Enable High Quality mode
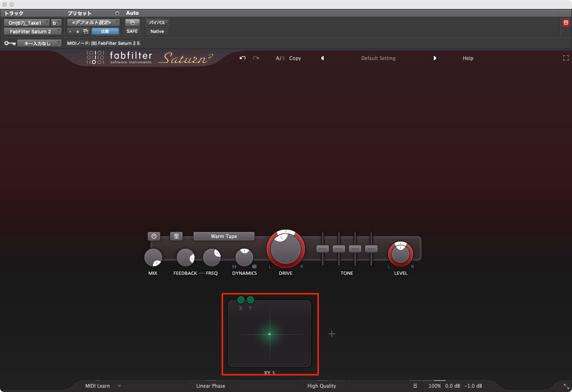The height and width of the screenshot is (392, 572). (322, 386)
